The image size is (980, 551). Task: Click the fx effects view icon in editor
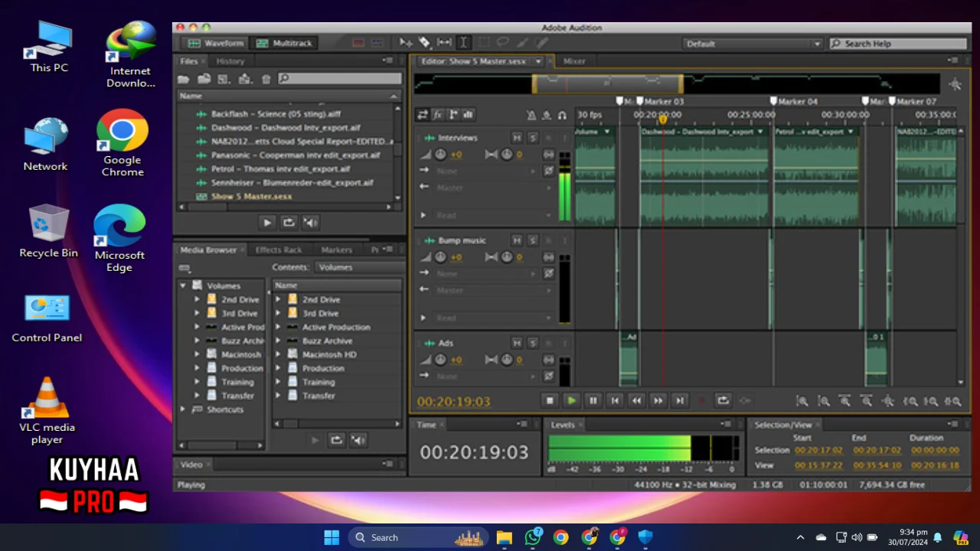(x=437, y=115)
